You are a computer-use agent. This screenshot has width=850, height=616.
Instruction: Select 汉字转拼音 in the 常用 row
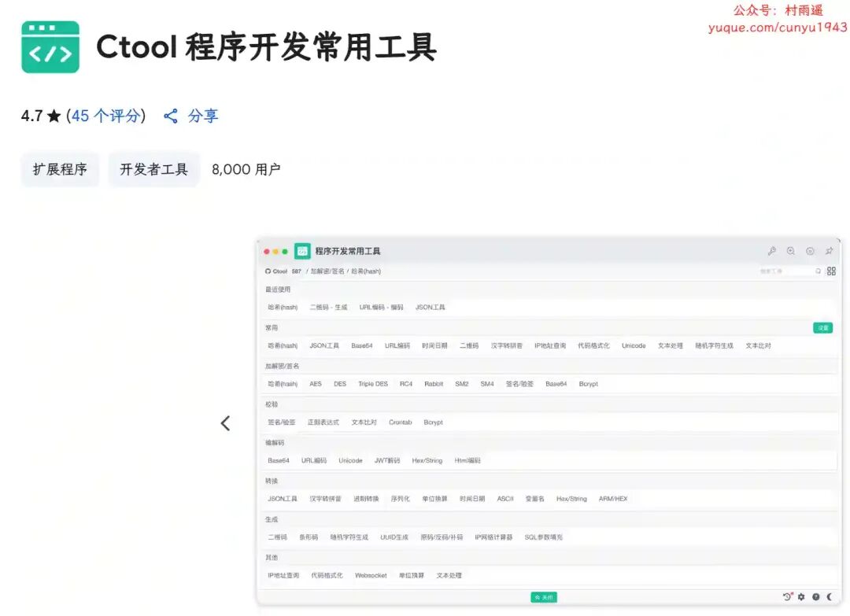pyautogui.click(x=507, y=345)
